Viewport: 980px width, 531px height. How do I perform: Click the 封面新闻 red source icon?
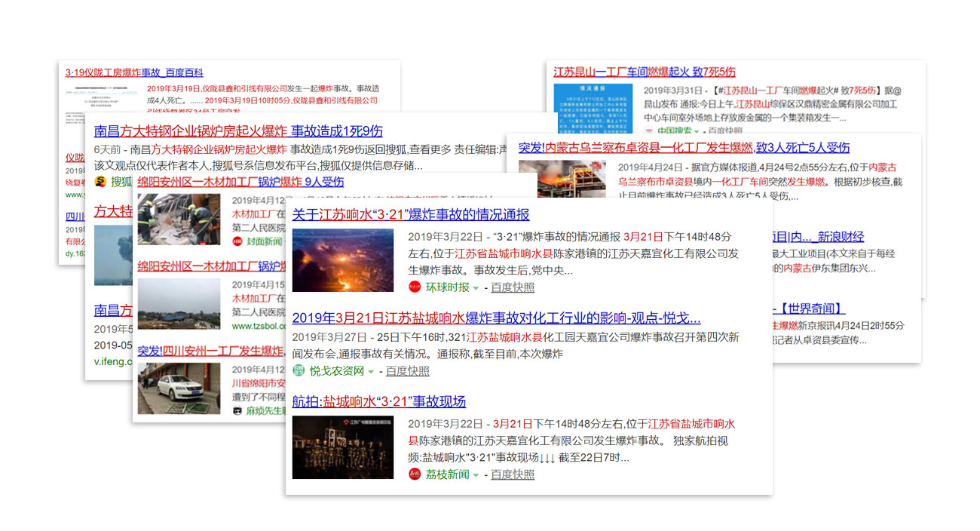pyautogui.click(x=237, y=241)
